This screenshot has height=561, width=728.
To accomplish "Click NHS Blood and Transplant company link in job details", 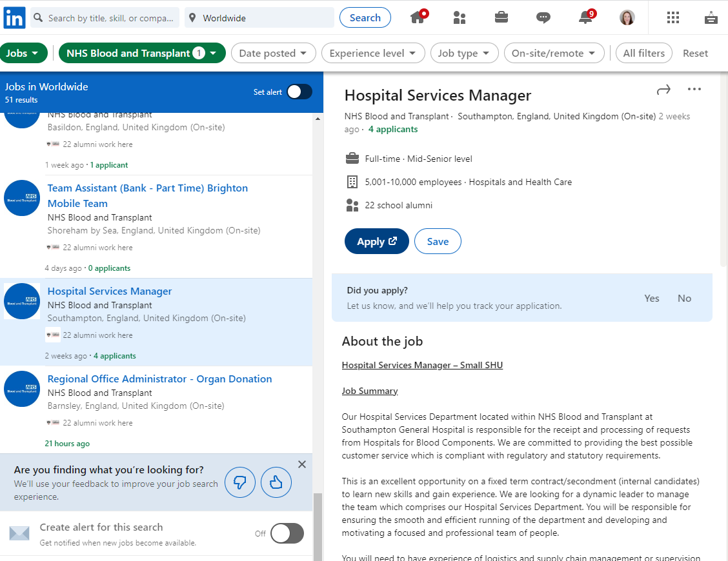I will pos(396,116).
